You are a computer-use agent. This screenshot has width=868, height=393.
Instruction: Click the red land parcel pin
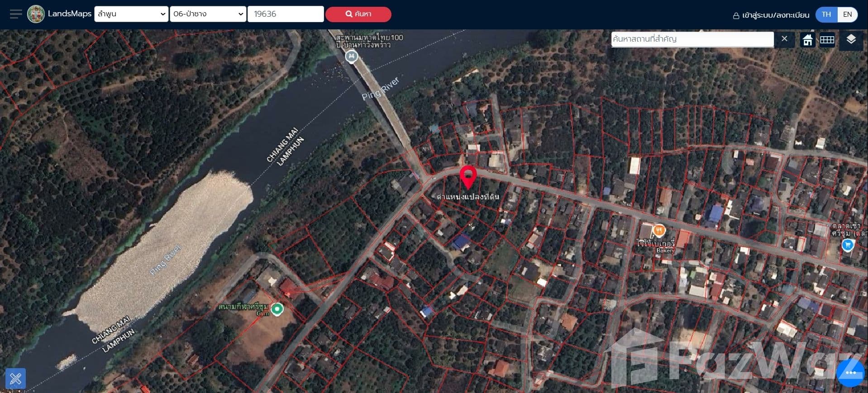468,176
